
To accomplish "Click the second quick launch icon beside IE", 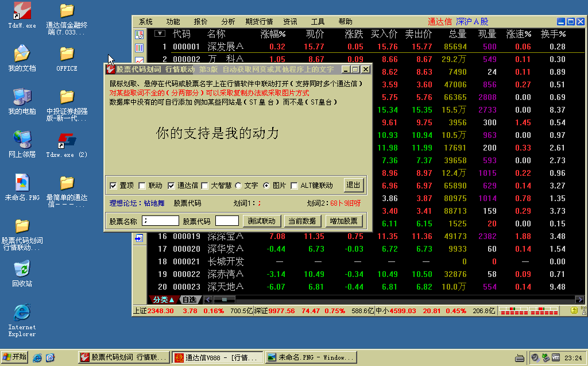I will click(51, 357).
